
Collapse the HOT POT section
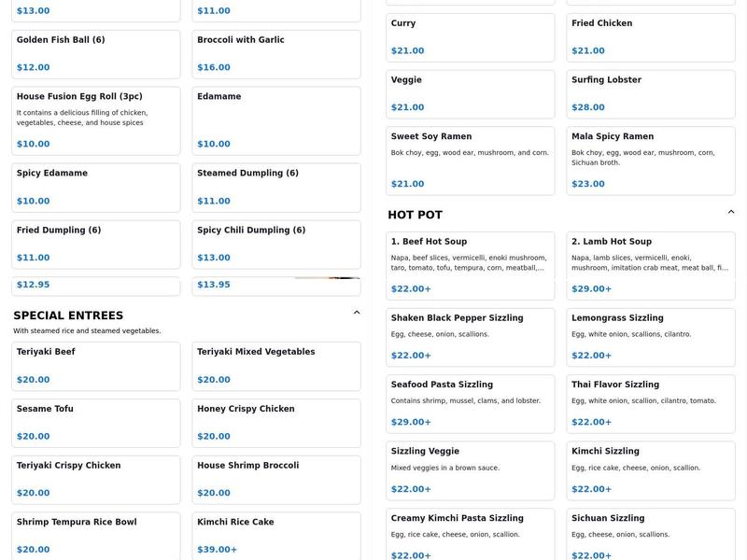[730, 213]
